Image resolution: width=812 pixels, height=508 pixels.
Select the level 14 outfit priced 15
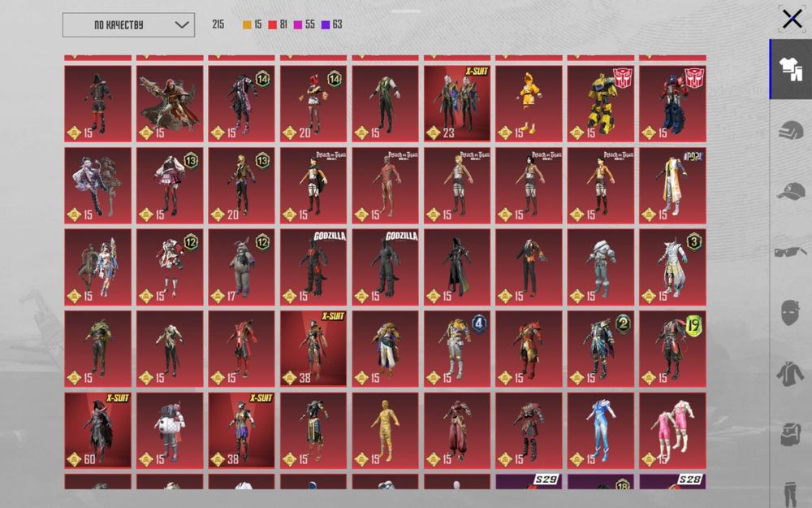241,104
